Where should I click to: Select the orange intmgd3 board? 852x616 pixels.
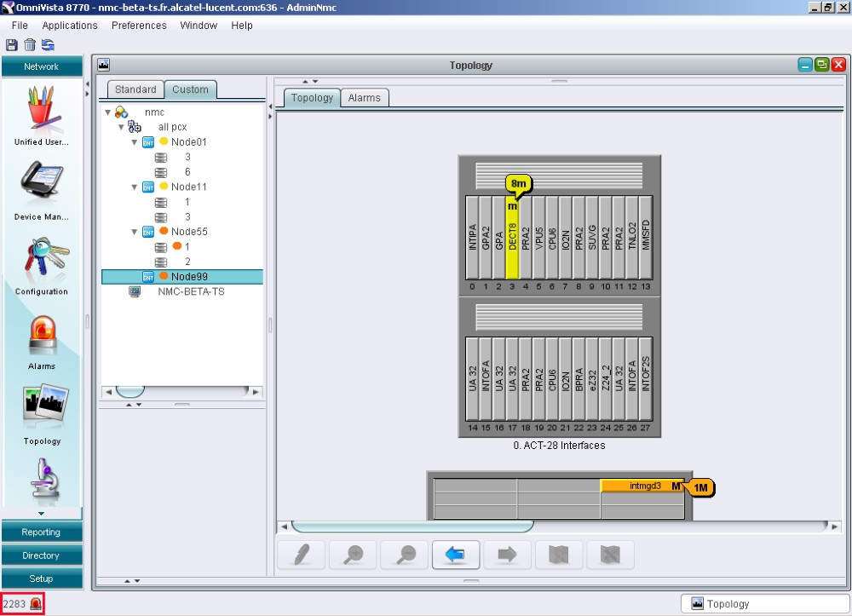click(642, 486)
